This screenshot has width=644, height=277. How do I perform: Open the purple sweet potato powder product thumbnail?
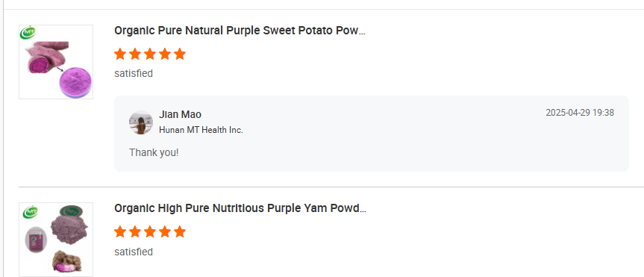point(56,62)
